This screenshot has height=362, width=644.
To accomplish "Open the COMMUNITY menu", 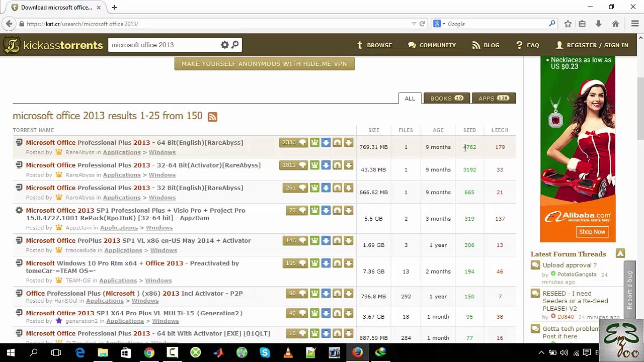I will click(432, 45).
